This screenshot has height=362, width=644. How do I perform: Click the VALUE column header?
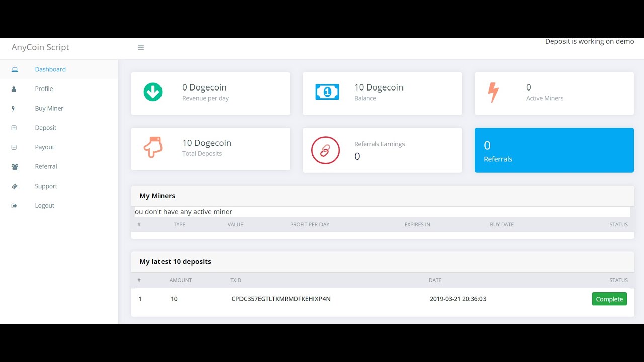pyautogui.click(x=235, y=224)
